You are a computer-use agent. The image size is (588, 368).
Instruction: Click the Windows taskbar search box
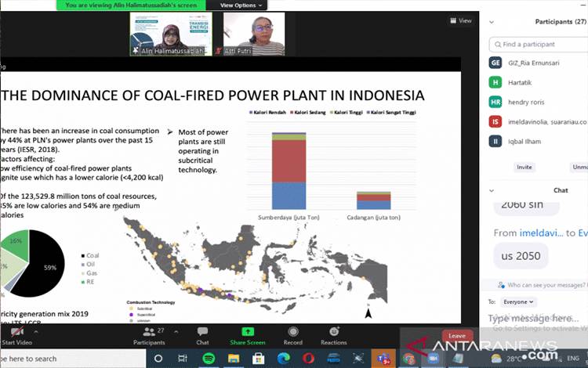point(73,359)
